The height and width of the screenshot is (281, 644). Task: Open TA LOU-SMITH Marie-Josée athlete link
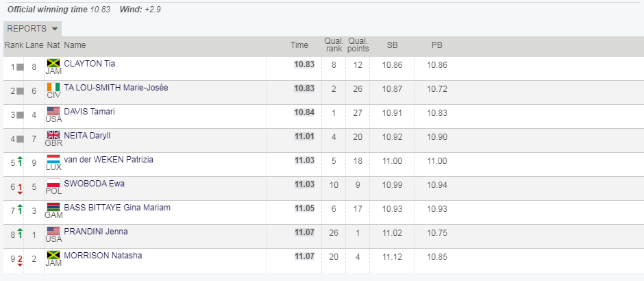[x=116, y=88]
